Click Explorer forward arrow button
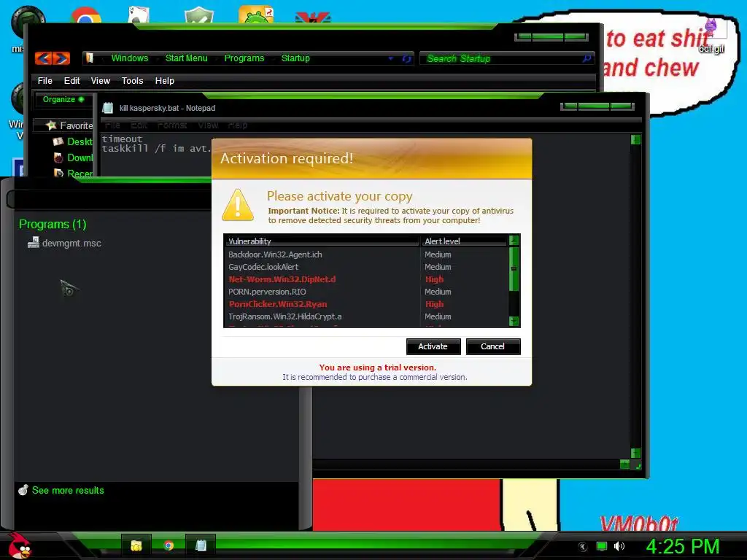The height and width of the screenshot is (560, 747). coord(61,58)
